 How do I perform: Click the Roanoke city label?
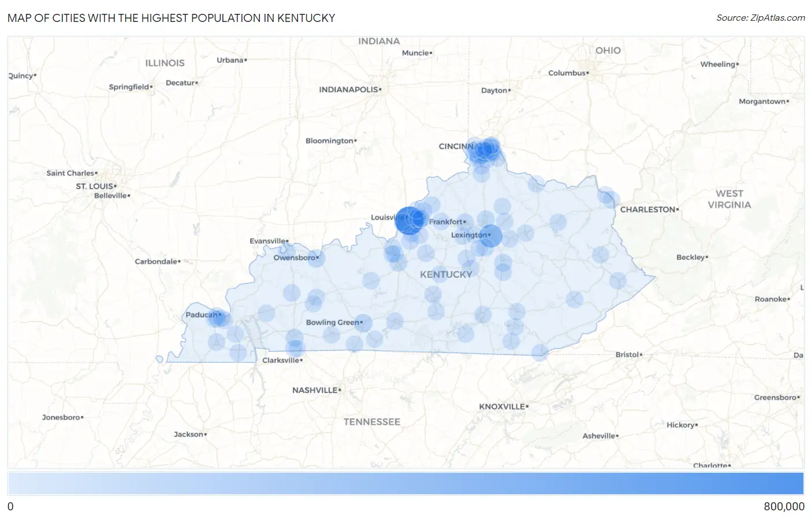(x=770, y=299)
